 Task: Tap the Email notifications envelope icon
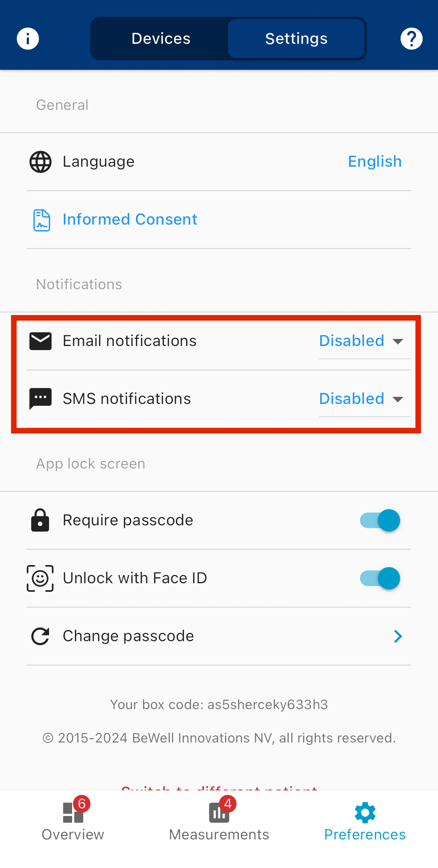click(40, 341)
